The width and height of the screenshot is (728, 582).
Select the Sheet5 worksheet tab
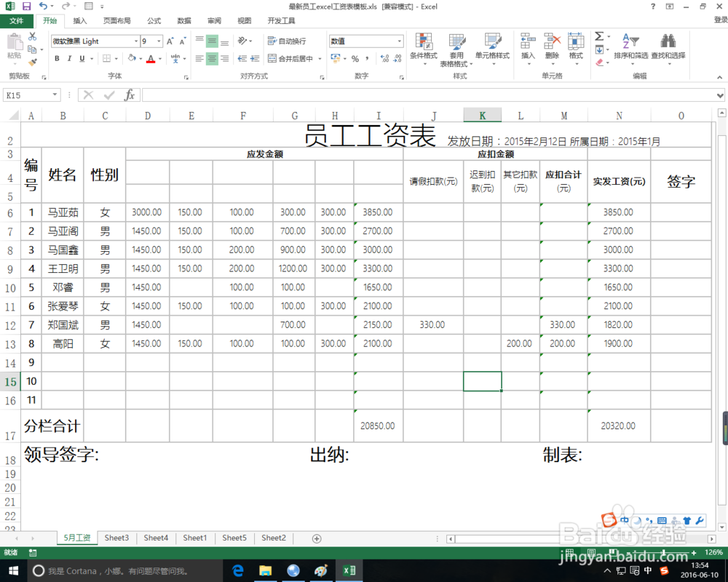point(234,538)
